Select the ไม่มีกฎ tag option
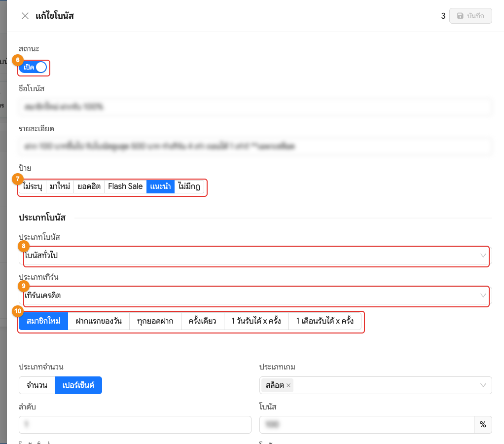This screenshot has height=444, width=504. (x=189, y=186)
